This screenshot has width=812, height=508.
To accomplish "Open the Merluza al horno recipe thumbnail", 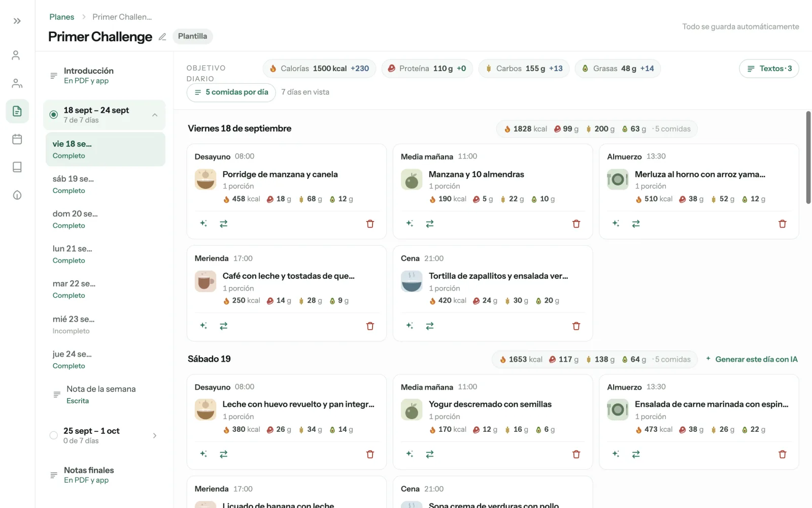I will [618, 179].
